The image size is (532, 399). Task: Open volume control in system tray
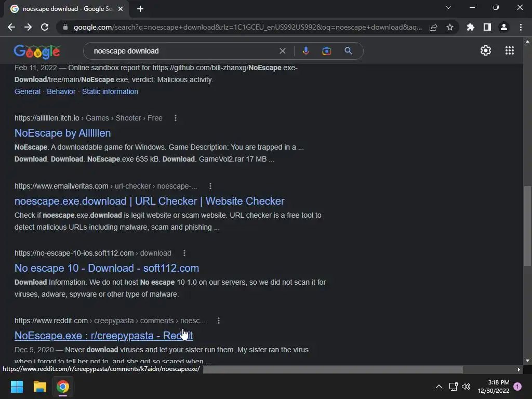point(466,387)
